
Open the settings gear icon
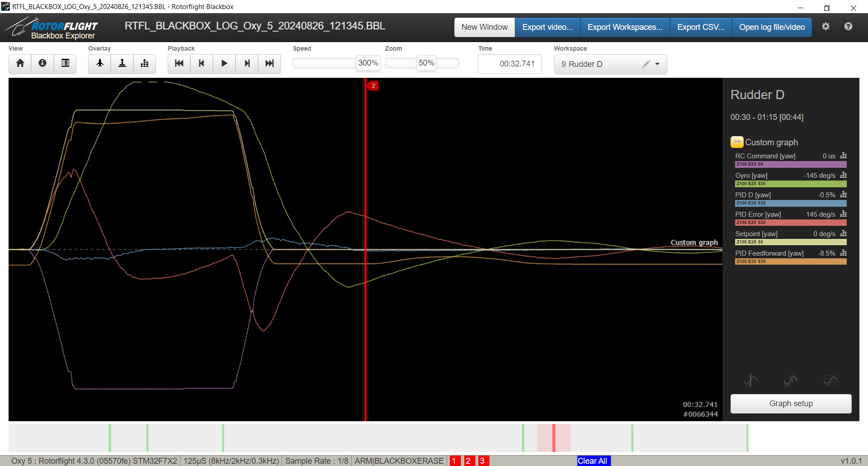(x=826, y=27)
